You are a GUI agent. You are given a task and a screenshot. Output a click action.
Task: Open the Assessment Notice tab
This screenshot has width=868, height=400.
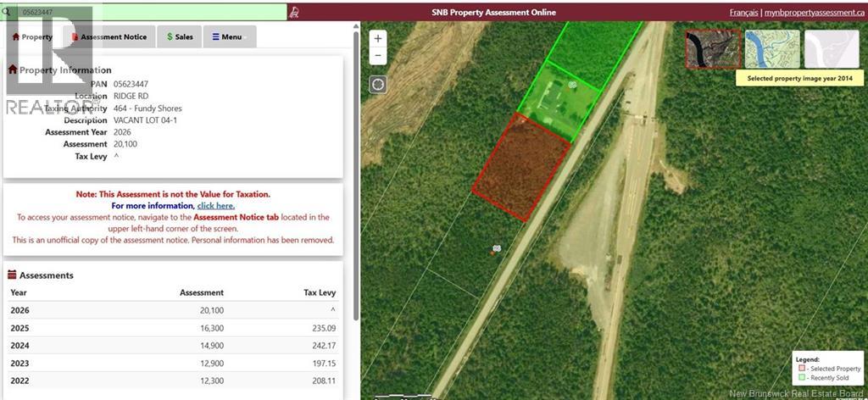pos(110,37)
